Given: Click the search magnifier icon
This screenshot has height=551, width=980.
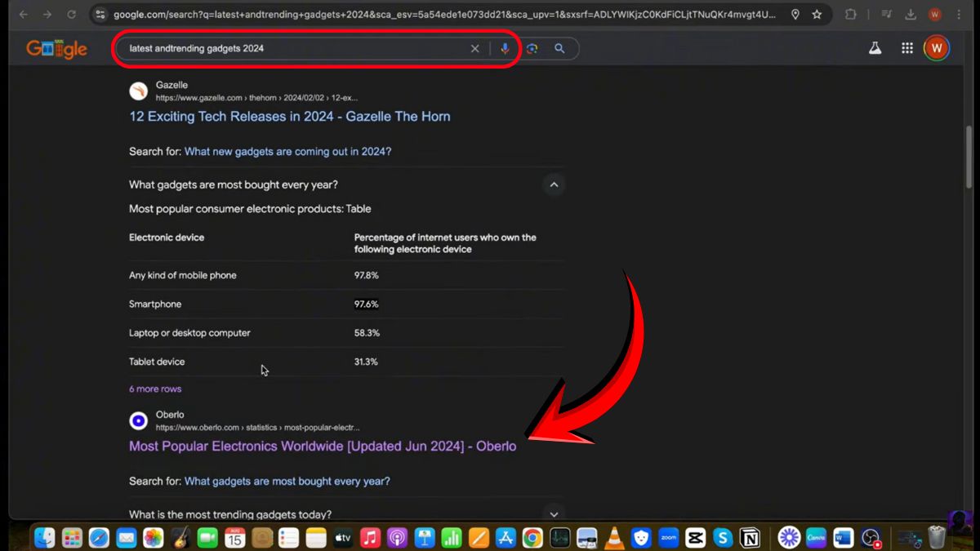Looking at the screenshot, I should click(x=559, y=48).
